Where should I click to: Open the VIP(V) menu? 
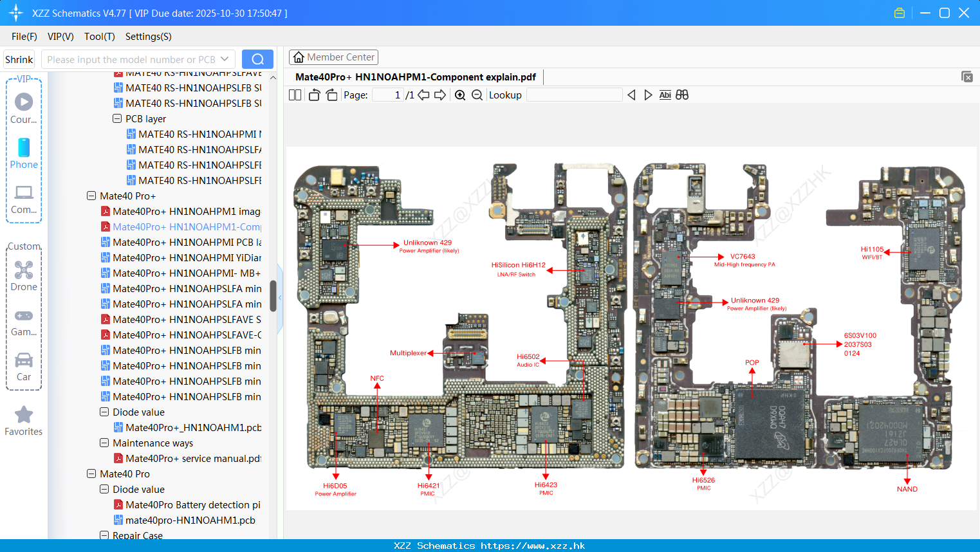(x=60, y=36)
